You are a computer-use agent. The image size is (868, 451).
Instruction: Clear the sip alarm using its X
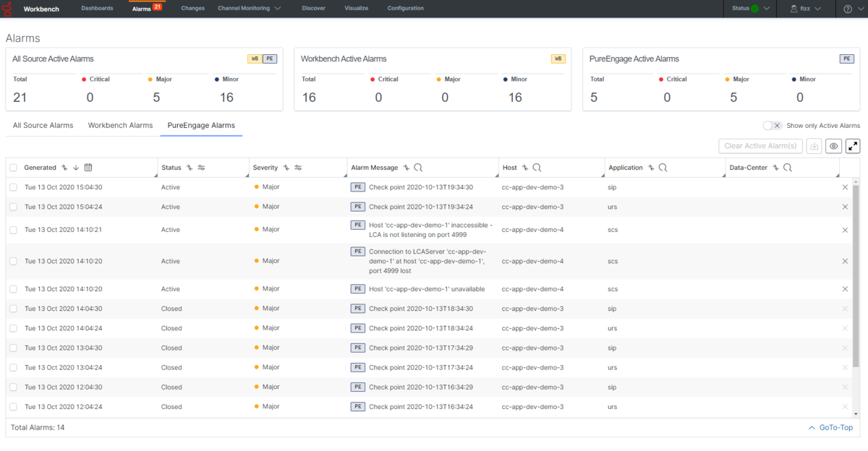[845, 187]
